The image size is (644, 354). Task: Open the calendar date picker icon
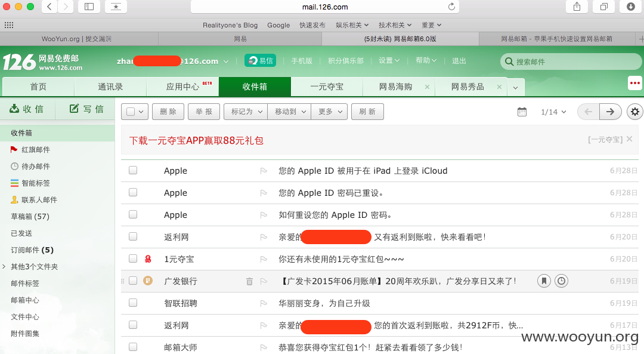point(522,112)
